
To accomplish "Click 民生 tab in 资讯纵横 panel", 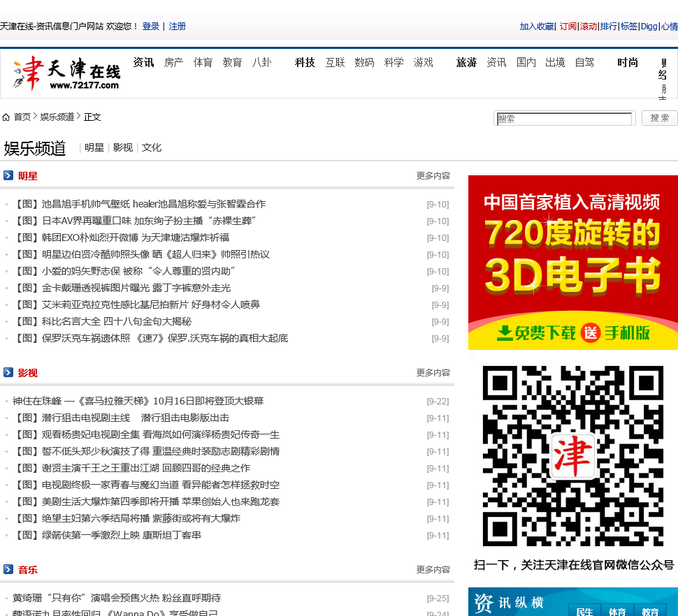I will 584,611.
